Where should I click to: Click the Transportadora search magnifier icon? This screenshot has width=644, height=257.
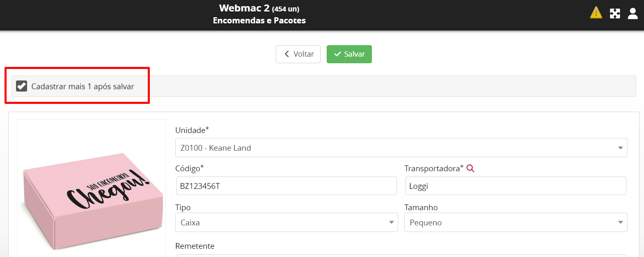[470, 168]
